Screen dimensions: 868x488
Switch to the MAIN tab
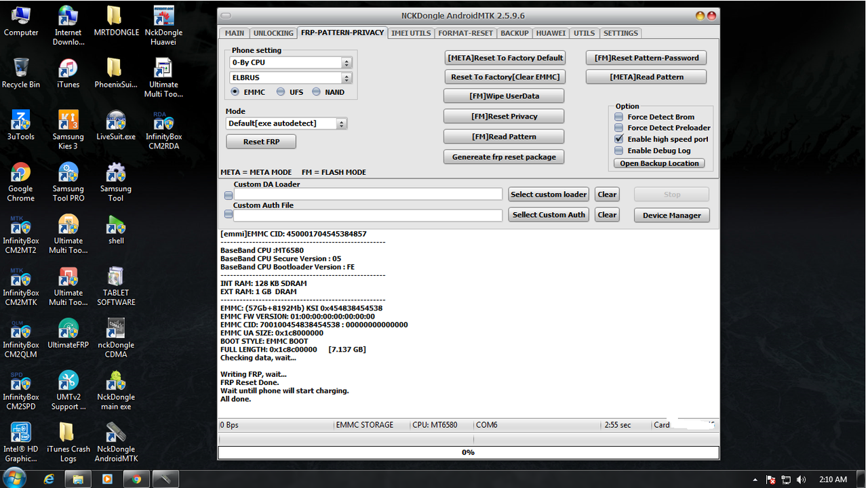click(235, 33)
